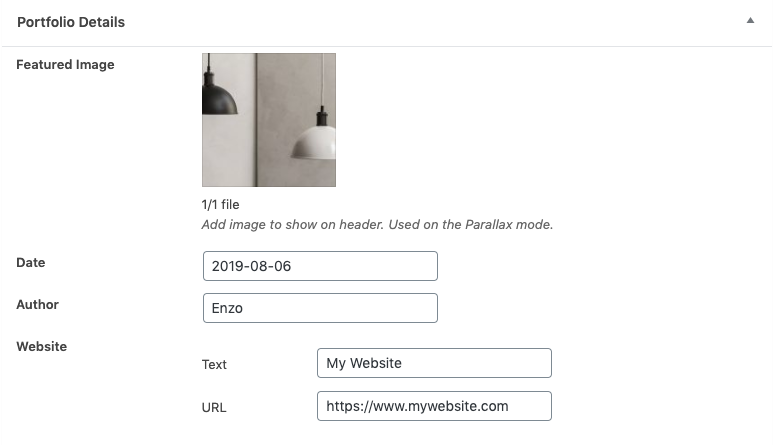This screenshot has height=445, width=776.
Task: Select the URL field with mywebsite.com
Action: 434,406
